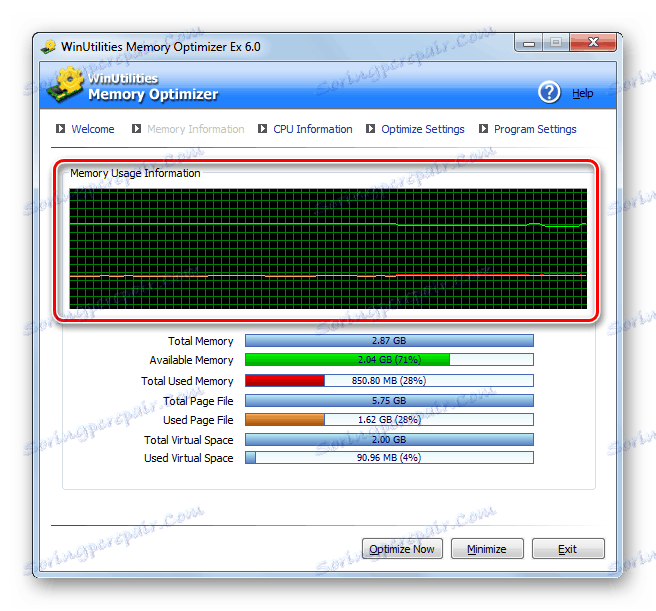This screenshot has width=656, height=611.
Task: Click the 'Total Memory' label
Action: pyautogui.click(x=200, y=341)
